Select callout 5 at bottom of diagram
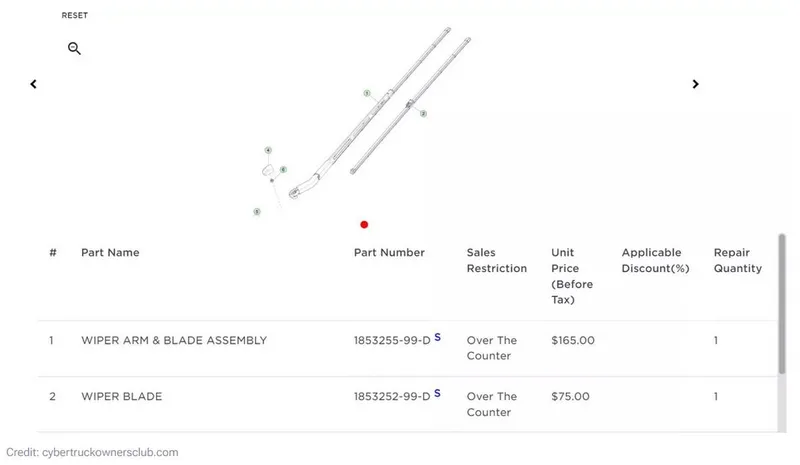 [x=257, y=211]
